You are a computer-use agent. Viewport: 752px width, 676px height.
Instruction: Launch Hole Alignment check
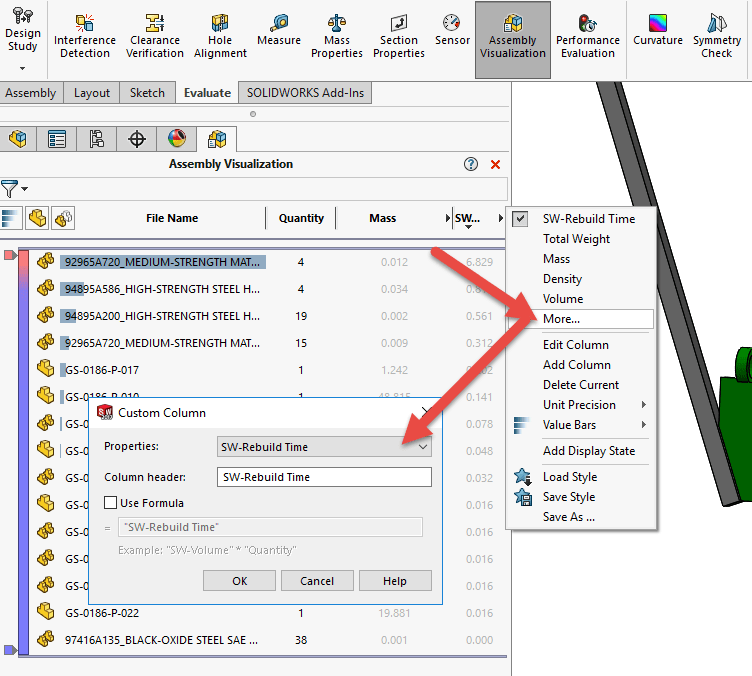[220, 37]
